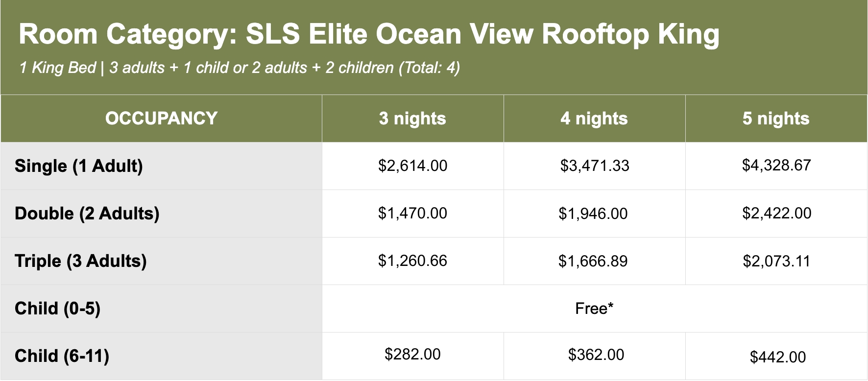Screen dimensions: 868x381
Task: Select the 5 nights column header
Action: tap(776, 119)
